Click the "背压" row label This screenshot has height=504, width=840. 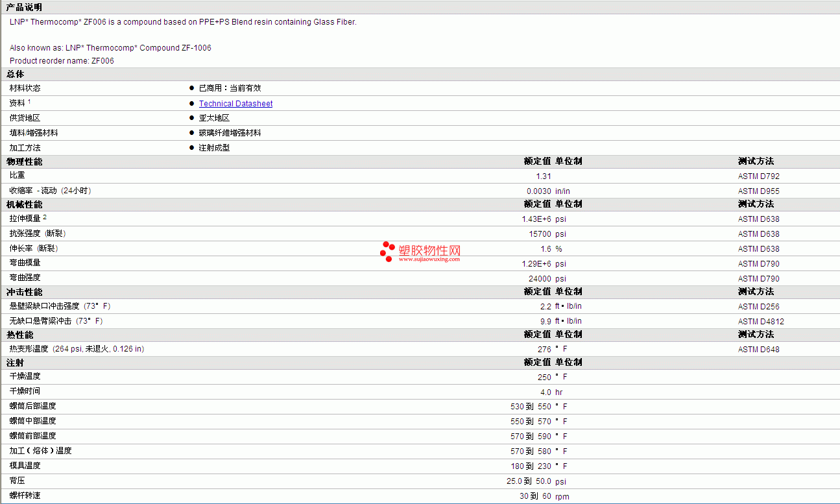point(18,481)
